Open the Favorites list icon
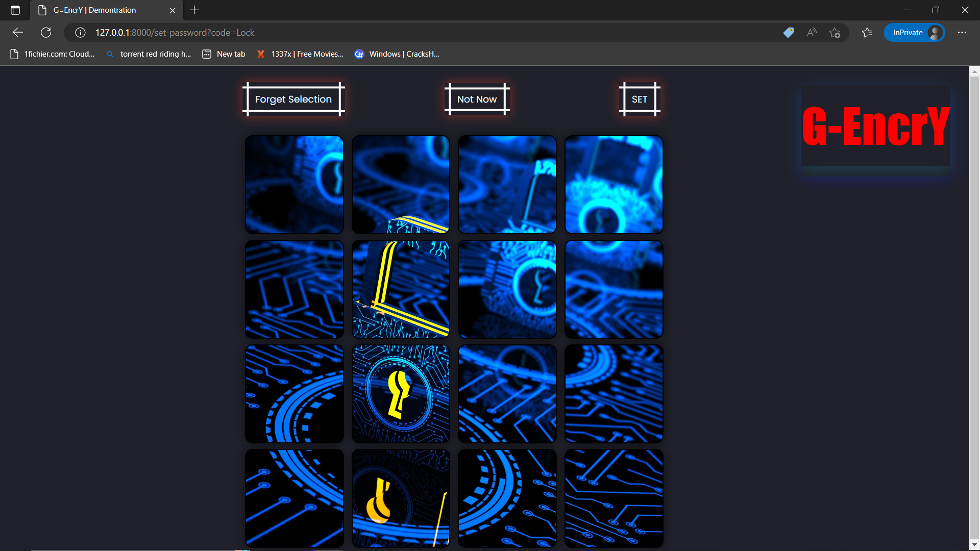This screenshot has height=551, width=980. [x=867, y=33]
